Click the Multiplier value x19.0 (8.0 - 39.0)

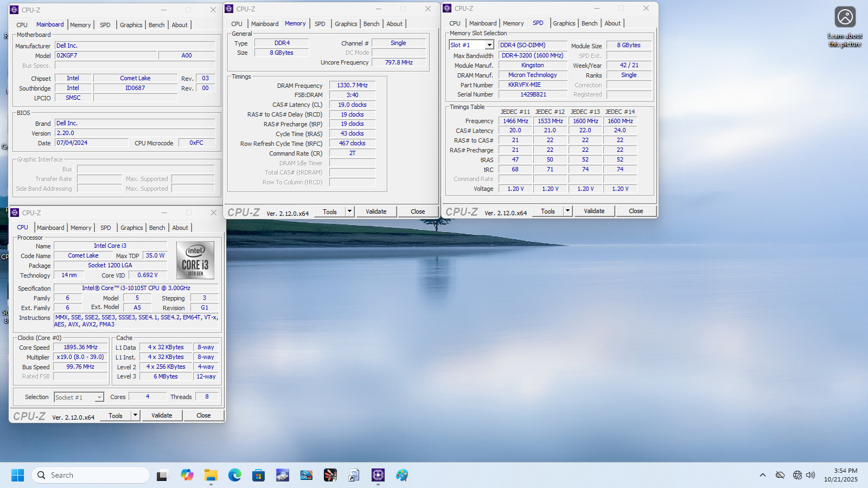point(80,357)
